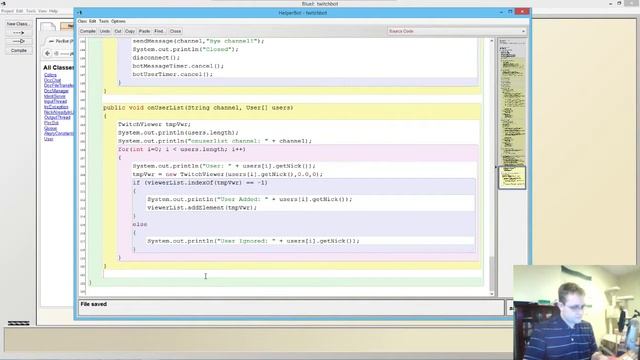
Task: Click the 'All Classes' heading
Action: click(x=59, y=67)
